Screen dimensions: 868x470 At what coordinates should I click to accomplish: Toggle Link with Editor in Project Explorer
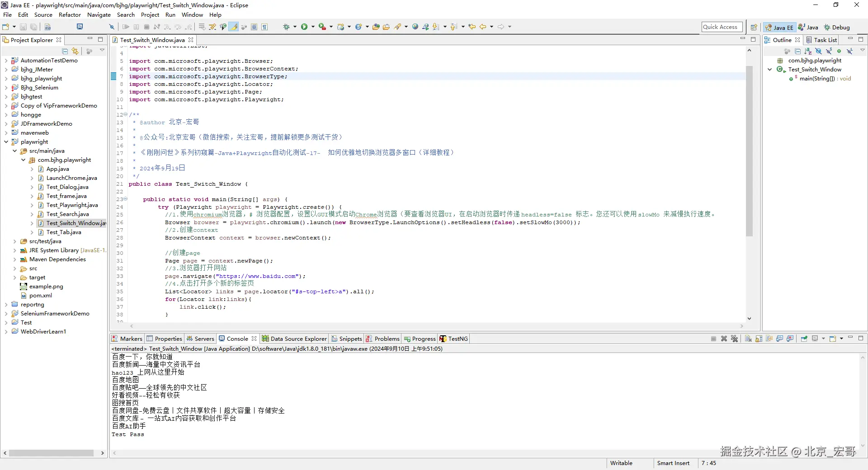(75, 51)
